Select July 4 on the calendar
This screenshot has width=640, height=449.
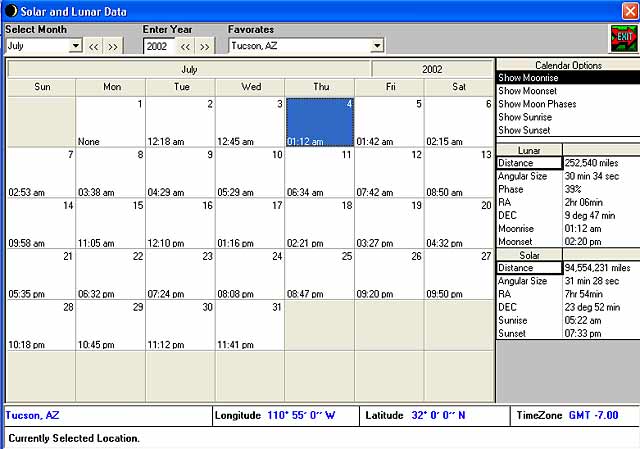point(319,122)
